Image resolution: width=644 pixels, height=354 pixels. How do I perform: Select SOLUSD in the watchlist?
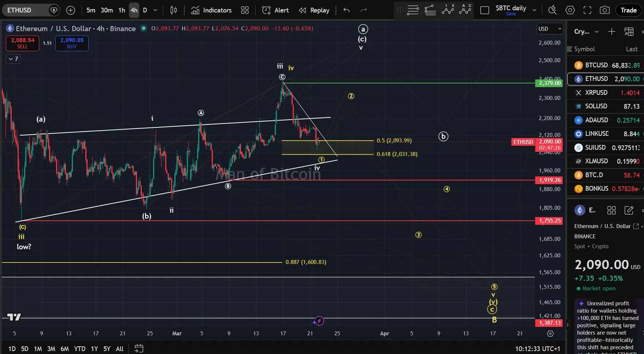[606, 106]
